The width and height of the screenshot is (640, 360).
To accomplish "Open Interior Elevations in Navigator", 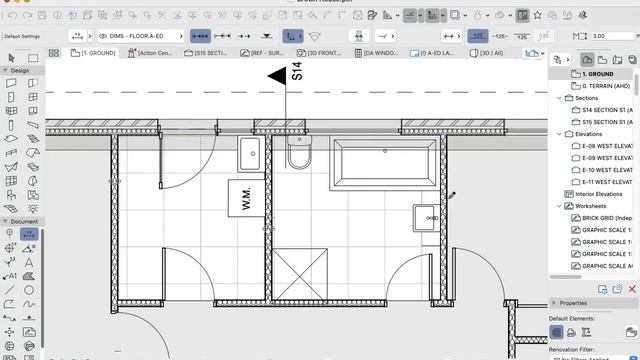I will pyautogui.click(x=593, y=194).
